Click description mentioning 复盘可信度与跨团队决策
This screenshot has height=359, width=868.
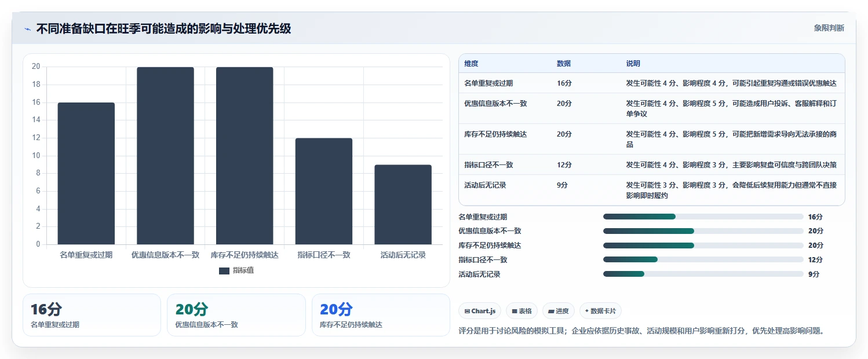tap(731, 165)
